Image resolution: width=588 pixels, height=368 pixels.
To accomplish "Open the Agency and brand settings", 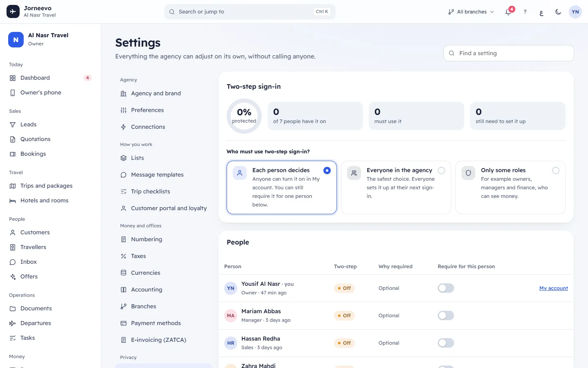I will (x=163, y=93).
